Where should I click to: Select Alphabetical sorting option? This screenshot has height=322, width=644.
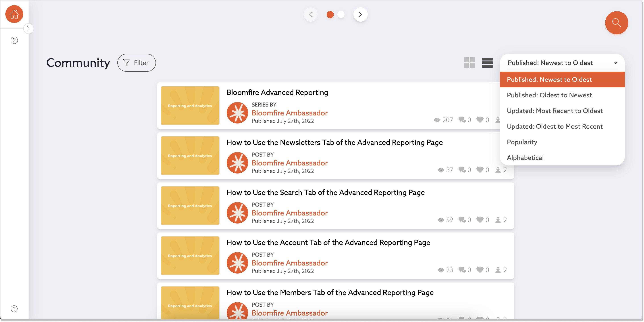[525, 157]
